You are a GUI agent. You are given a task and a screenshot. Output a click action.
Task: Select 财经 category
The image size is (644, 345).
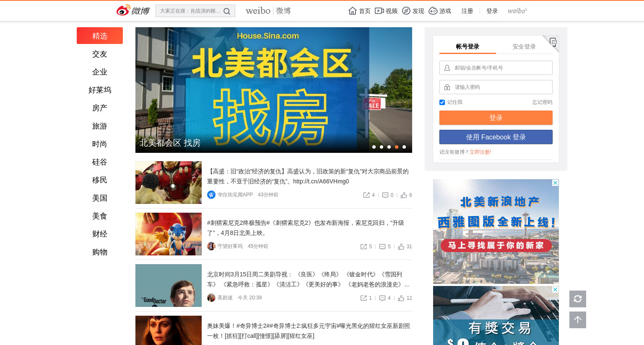100,234
